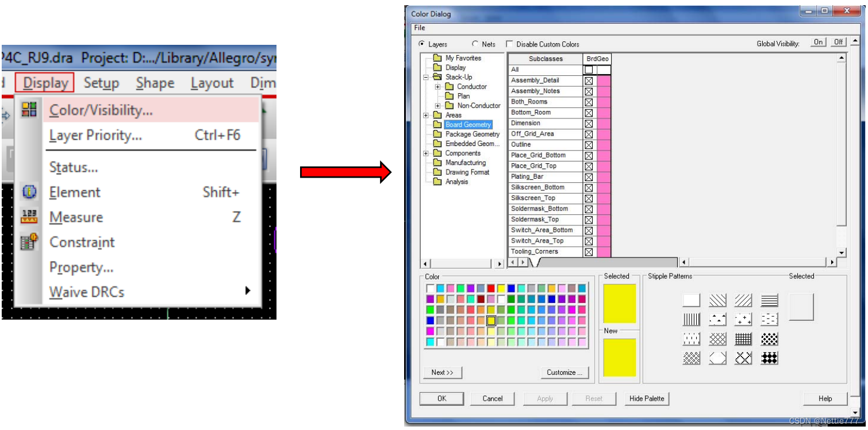Screen dimensions: 868x430
Task: Click the Manufacturing folder icon
Action: [x=437, y=163]
